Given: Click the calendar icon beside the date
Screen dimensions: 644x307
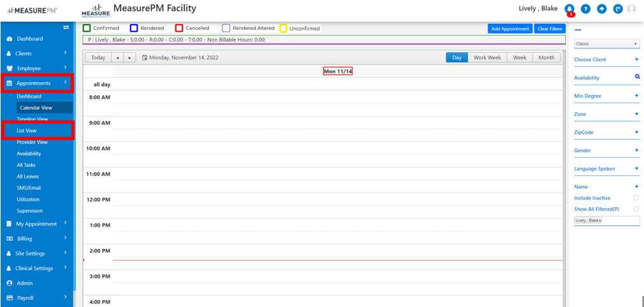Looking at the screenshot, I should [x=145, y=58].
